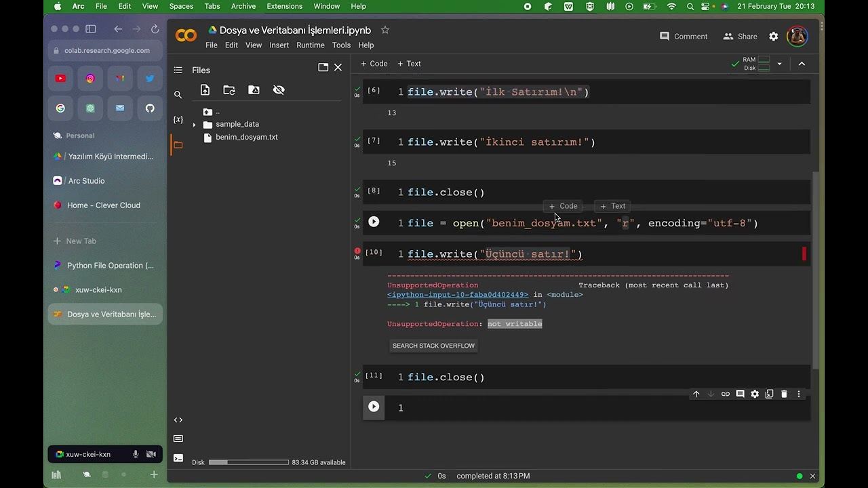The width and height of the screenshot is (868, 488).
Task: Collapse the header with chevron
Action: pos(802,64)
